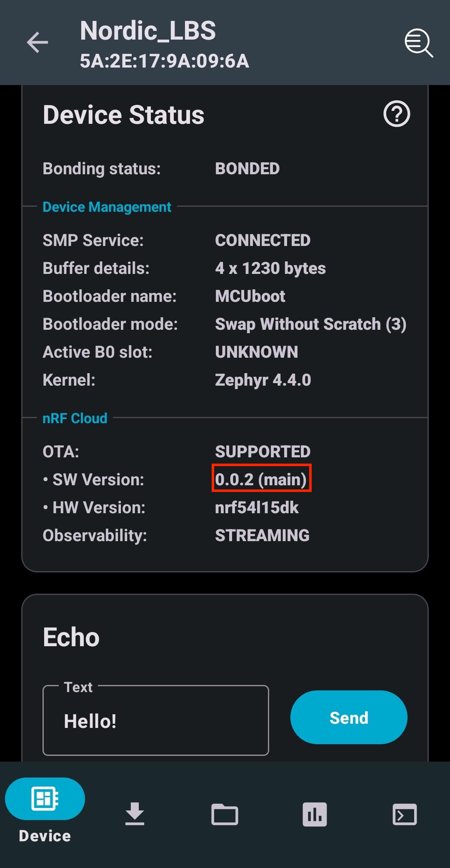
Task: Open the files folder tab
Action: tap(225, 814)
